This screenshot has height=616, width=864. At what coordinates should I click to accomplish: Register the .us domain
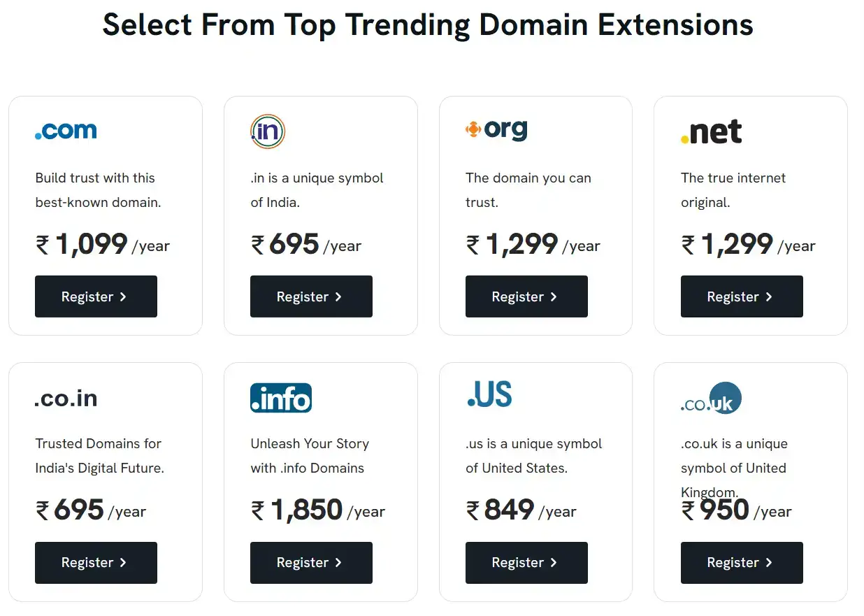526,563
